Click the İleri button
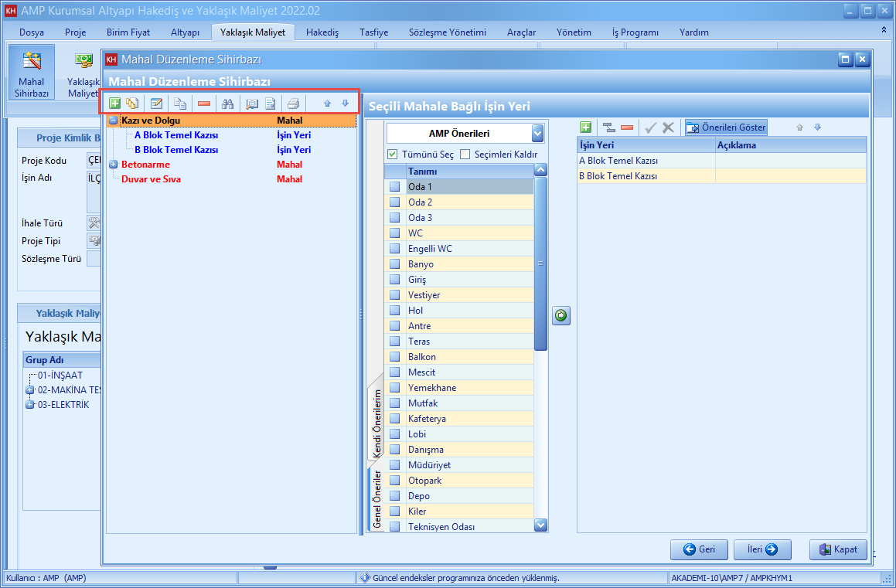Image resolution: width=896 pixels, height=588 pixels. [x=761, y=549]
